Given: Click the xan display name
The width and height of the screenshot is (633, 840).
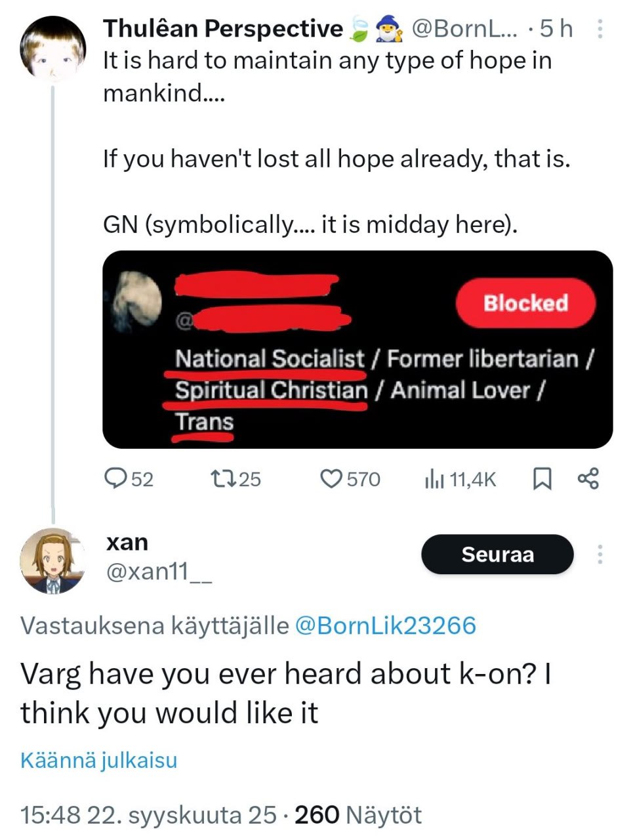Looking at the screenshot, I should (127, 542).
